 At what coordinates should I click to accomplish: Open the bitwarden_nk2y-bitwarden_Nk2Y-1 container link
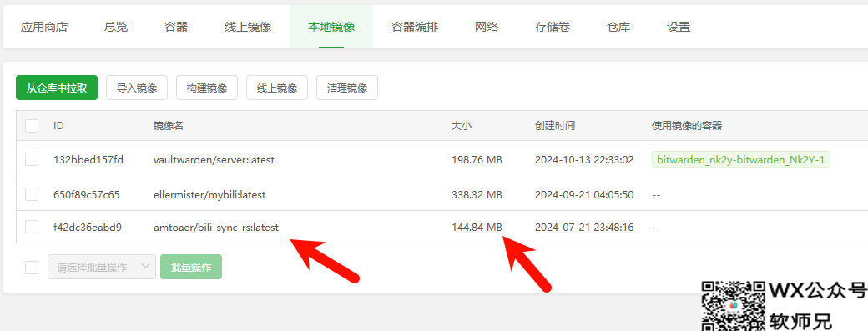tap(740, 160)
